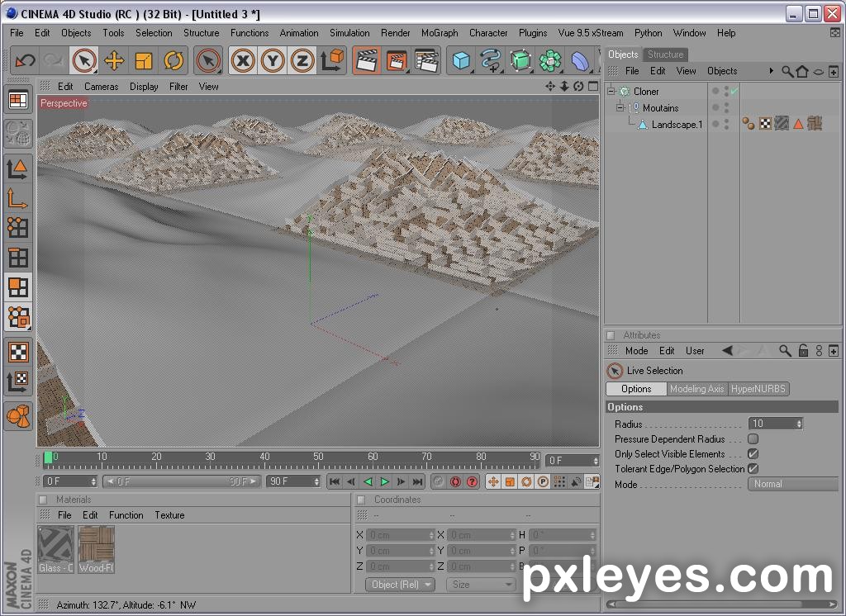Enable Edges mode
This screenshot has height=616, width=846.
pos(18,258)
